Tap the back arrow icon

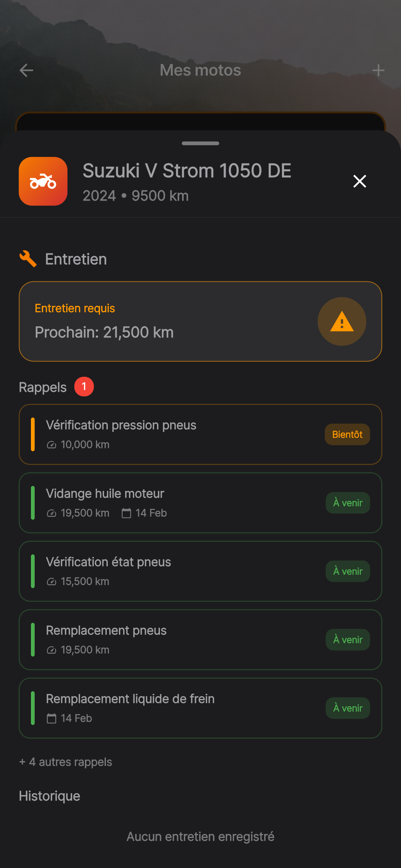pyautogui.click(x=26, y=70)
